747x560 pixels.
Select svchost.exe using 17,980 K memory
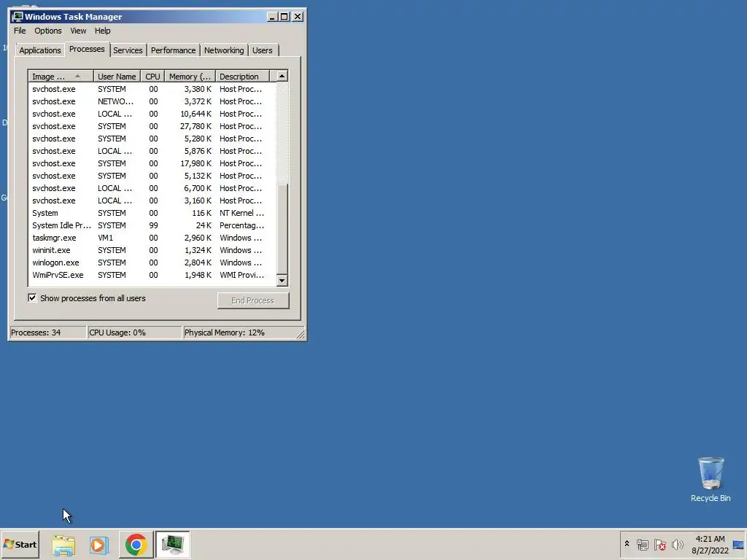click(x=152, y=163)
